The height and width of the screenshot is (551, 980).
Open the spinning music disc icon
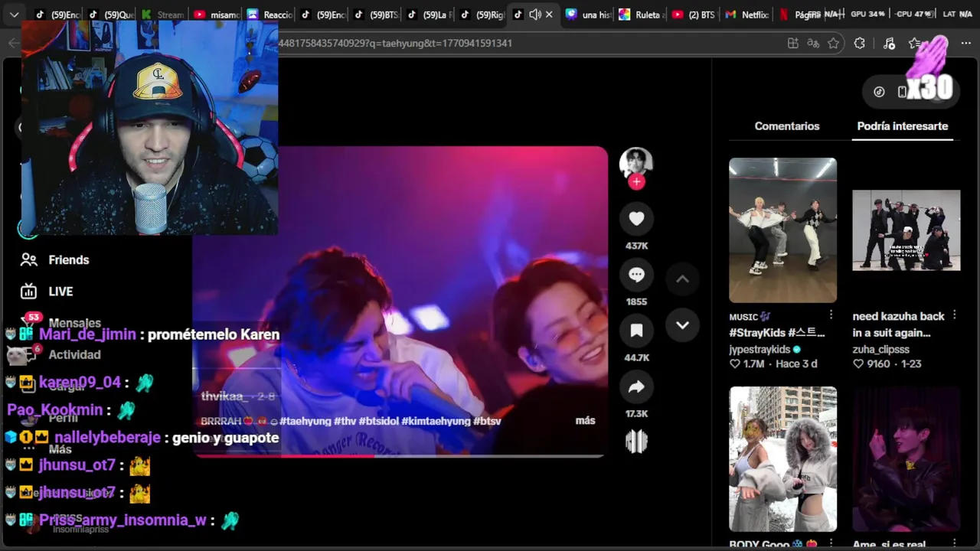[x=636, y=442]
